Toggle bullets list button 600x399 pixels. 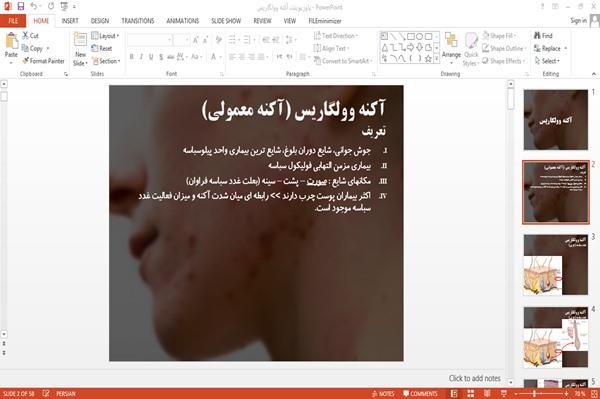(234, 40)
